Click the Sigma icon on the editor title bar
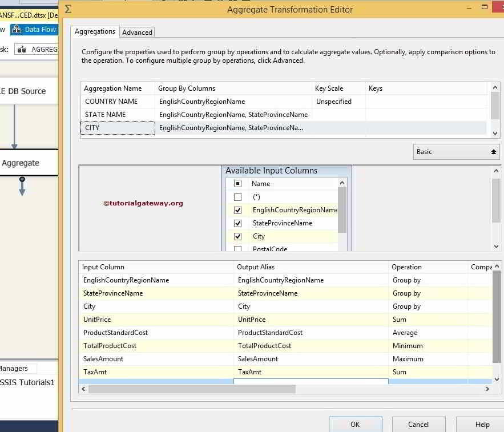This screenshot has height=432, width=504. click(x=68, y=9)
